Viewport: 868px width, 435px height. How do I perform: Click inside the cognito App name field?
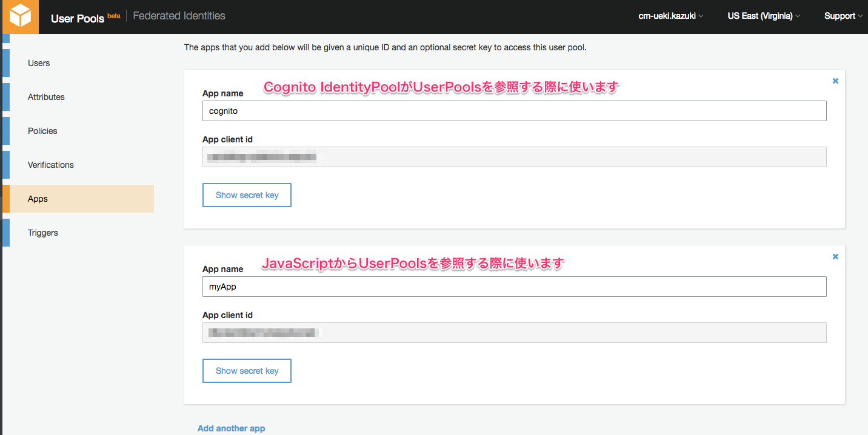click(x=514, y=111)
